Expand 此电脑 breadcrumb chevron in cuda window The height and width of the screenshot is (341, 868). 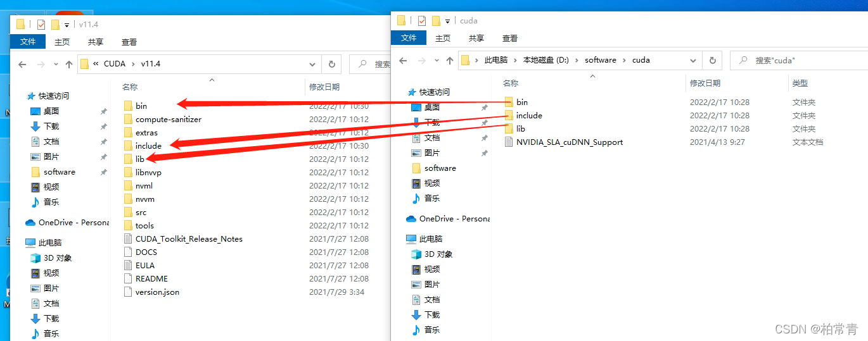(x=514, y=60)
